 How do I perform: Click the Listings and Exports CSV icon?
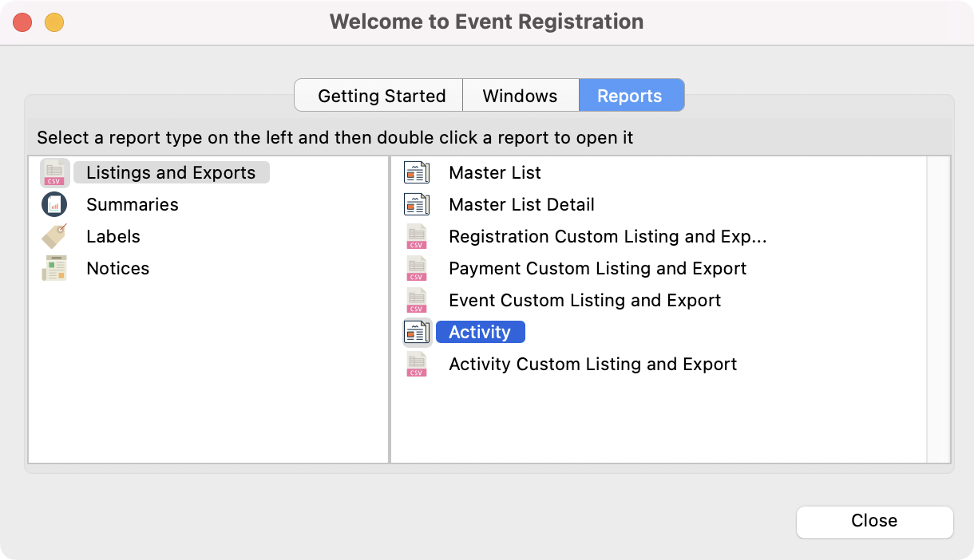[54, 173]
